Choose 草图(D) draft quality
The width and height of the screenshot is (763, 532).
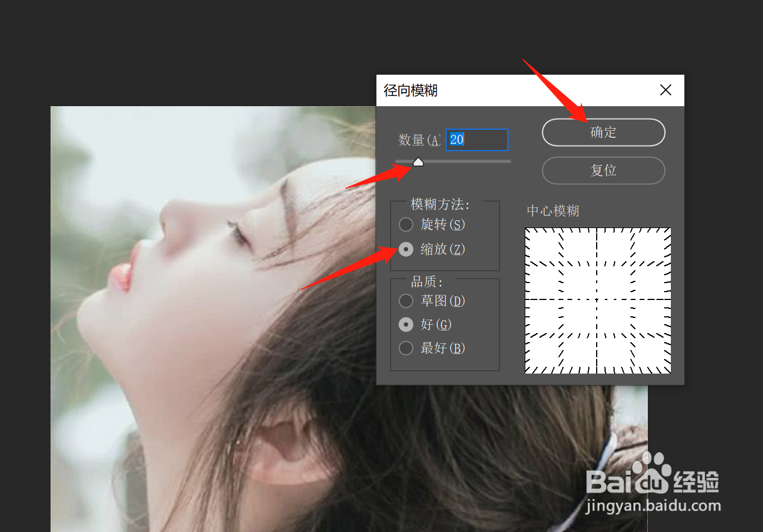click(432, 301)
